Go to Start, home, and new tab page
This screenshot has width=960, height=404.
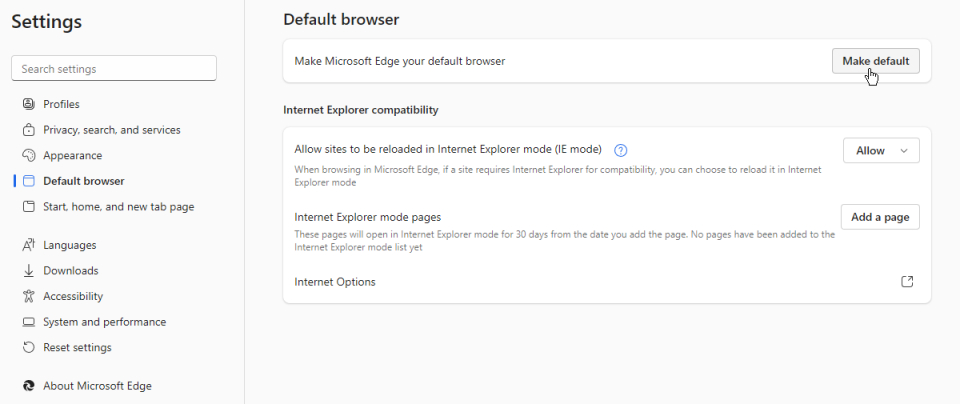point(118,207)
